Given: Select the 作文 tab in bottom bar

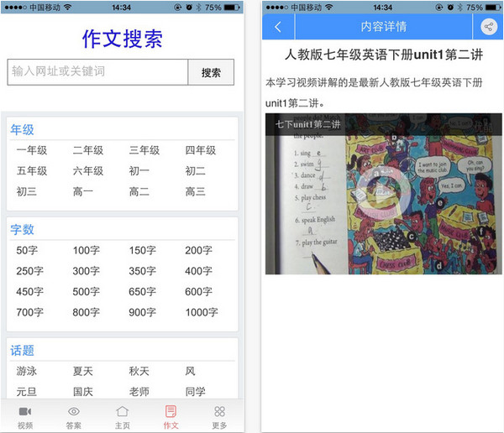Looking at the screenshot, I should pos(171,417).
